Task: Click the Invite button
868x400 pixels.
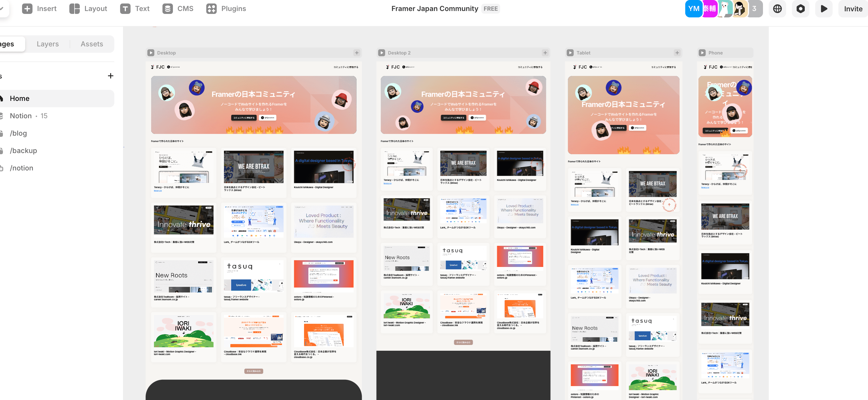Action: 853,9
